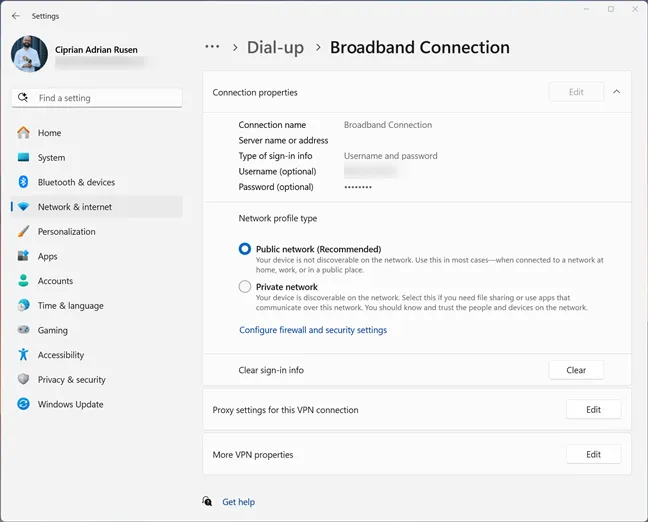Click the Get help headset icon

click(207, 501)
